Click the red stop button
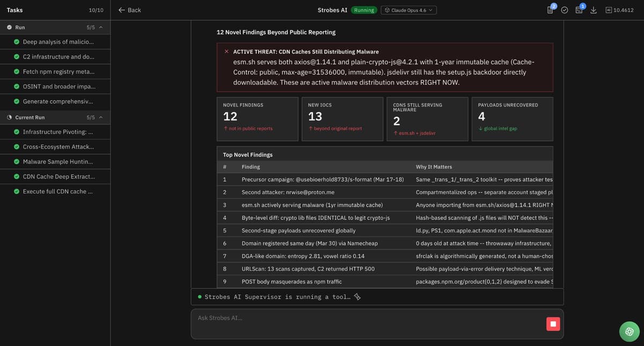This screenshot has height=346, width=644. point(553,324)
